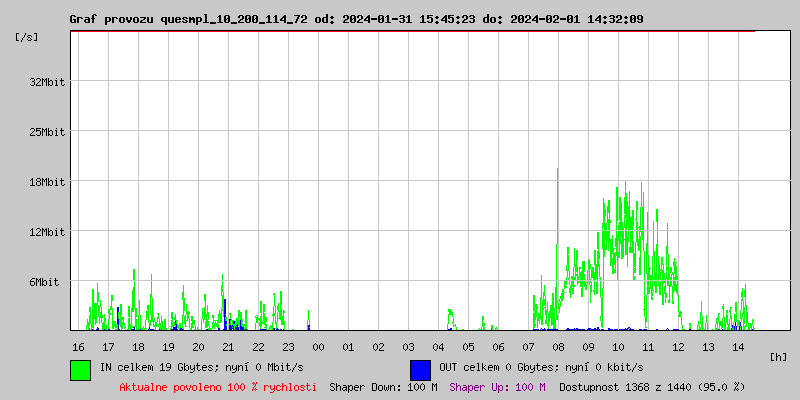800x400 pixels.
Task: Click the red 'Aktualne povoleno' status text
Action: 218,387
